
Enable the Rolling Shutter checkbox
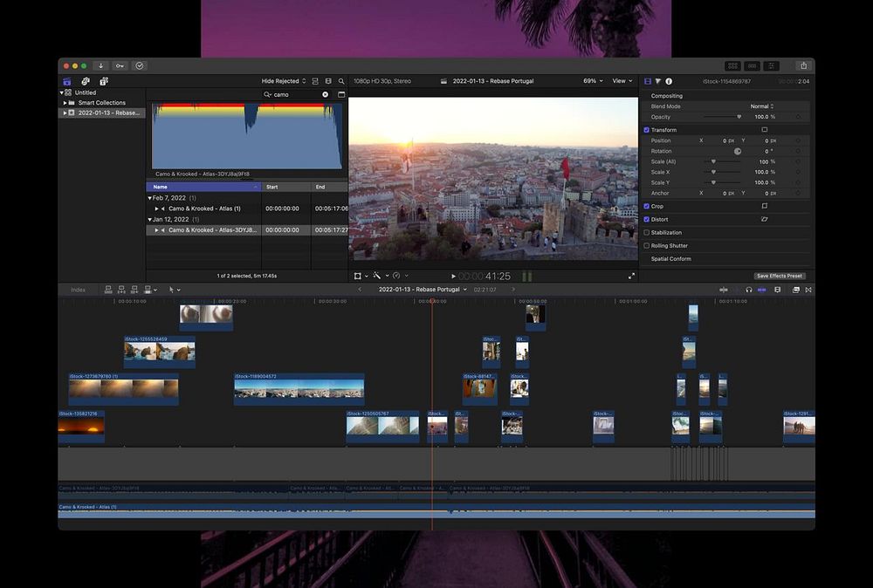647,246
